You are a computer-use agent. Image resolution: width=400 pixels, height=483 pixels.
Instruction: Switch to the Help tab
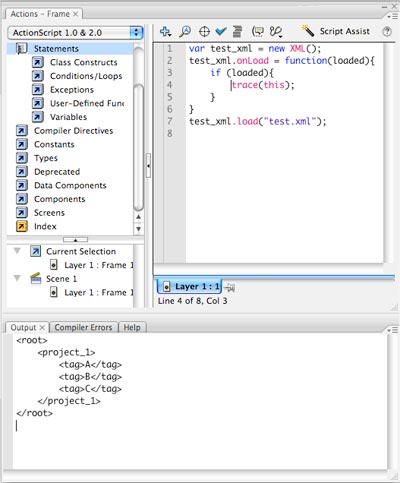pyautogui.click(x=132, y=327)
